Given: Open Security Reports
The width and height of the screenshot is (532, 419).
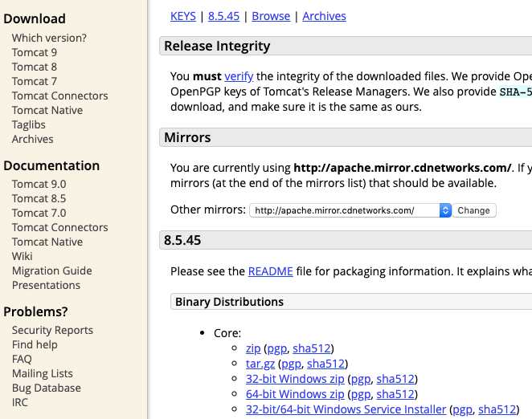Looking at the screenshot, I should pos(52,330).
